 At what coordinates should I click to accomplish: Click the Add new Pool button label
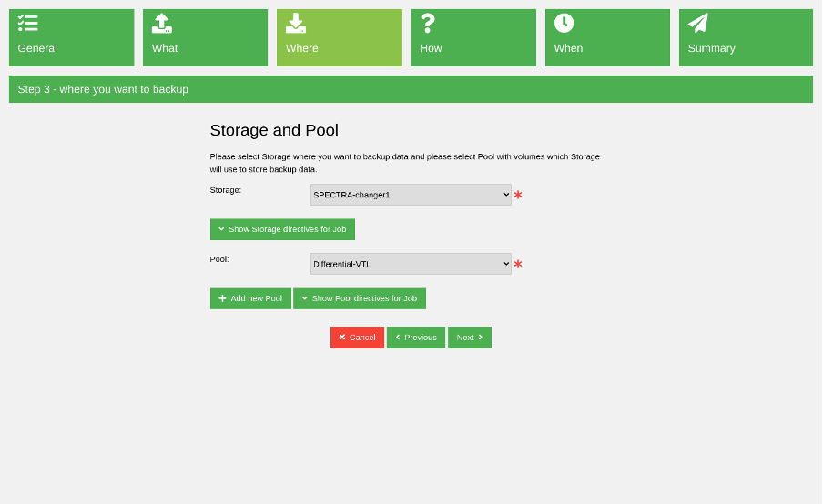click(256, 298)
